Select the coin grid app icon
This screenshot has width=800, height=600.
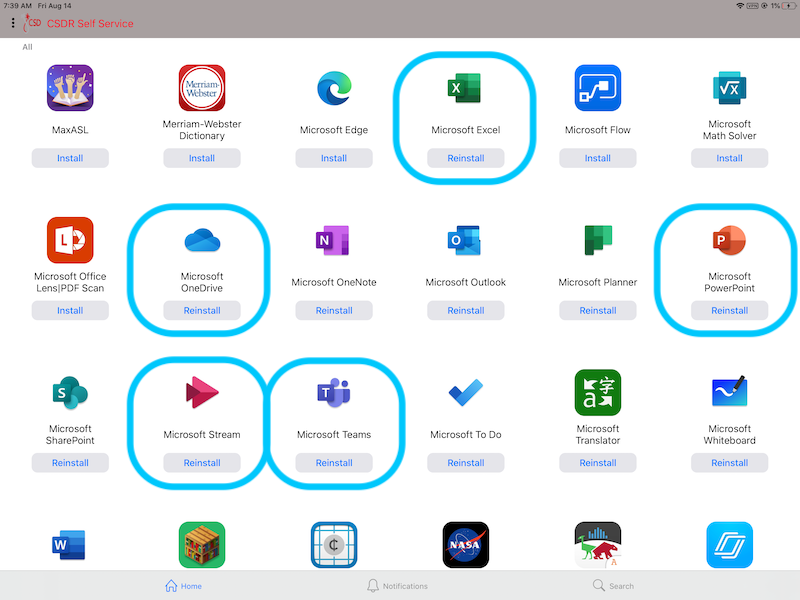point(334,544)
